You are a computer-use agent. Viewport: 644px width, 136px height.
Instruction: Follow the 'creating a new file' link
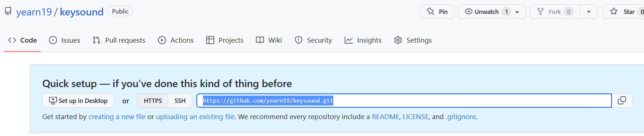[117, 117]
